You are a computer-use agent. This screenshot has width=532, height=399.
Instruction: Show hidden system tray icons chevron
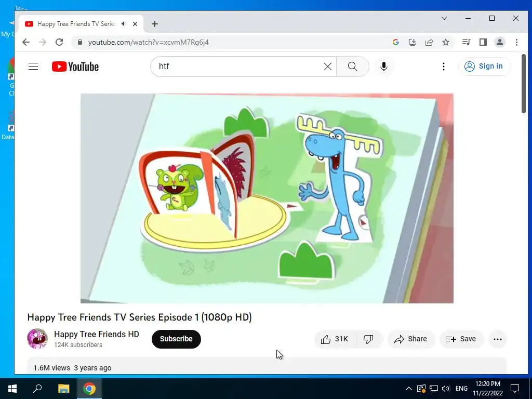[409, 389]
